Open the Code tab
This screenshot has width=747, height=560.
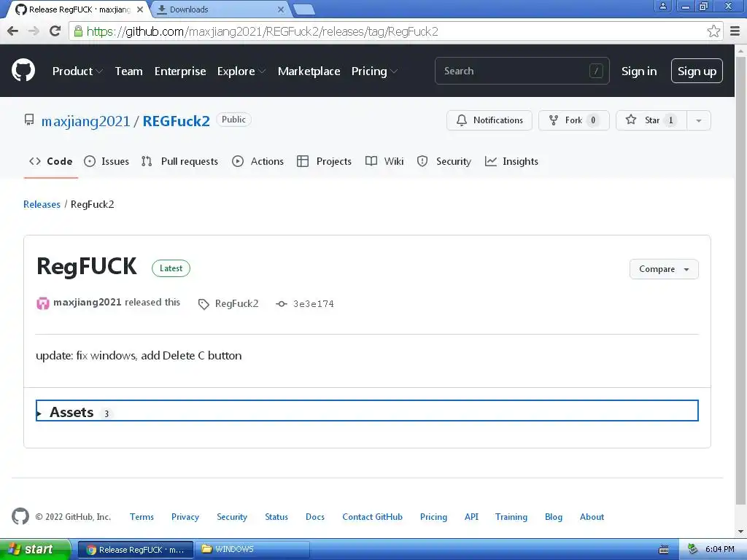pyautogui.click(x=51, y=161)
